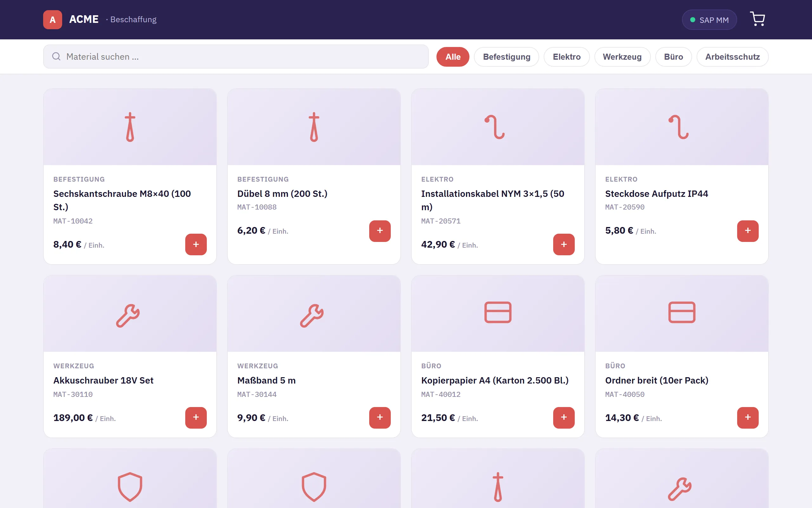Open Akkuschrauber 18V Set title

[x=103, y=380]
